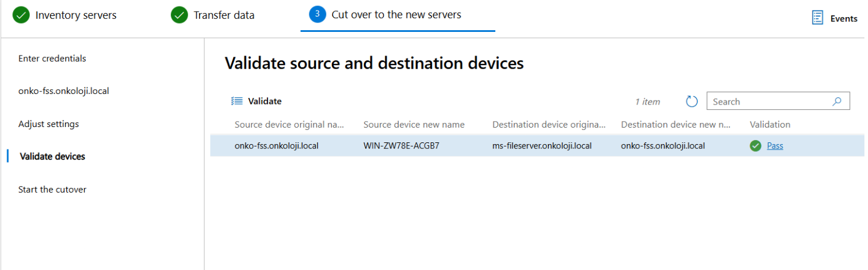Click the step 3 blue circle icon

[x=318, y=14]
